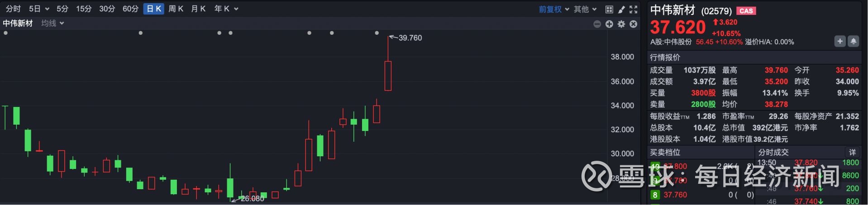The width and height of the screenshot is (868, 205).
Task: Select the drawing brush tool
Action: click(622, 9)
